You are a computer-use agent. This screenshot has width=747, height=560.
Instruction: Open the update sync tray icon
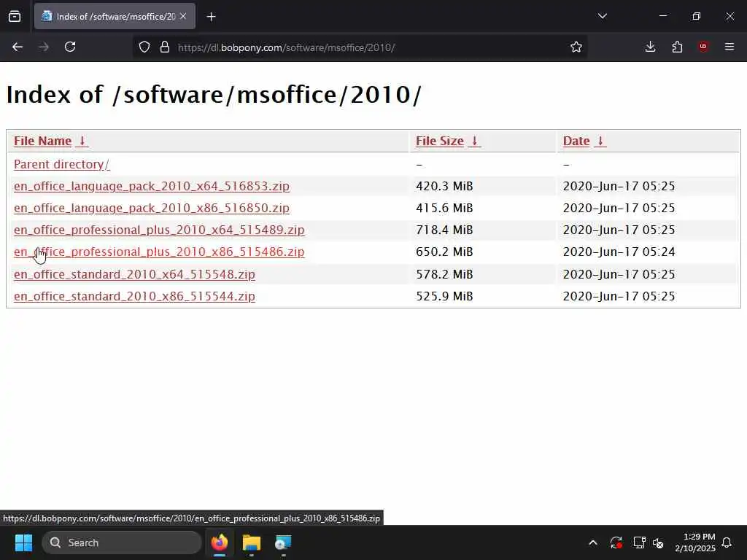pyautogui.click(x=616, y=542)
